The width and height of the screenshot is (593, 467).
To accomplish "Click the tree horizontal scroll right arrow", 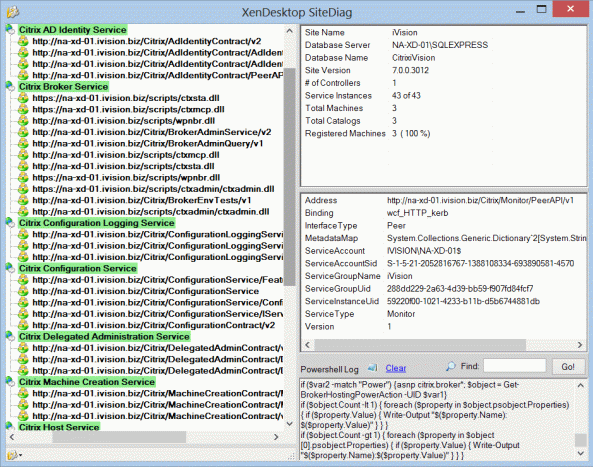I will click(276, 437).
